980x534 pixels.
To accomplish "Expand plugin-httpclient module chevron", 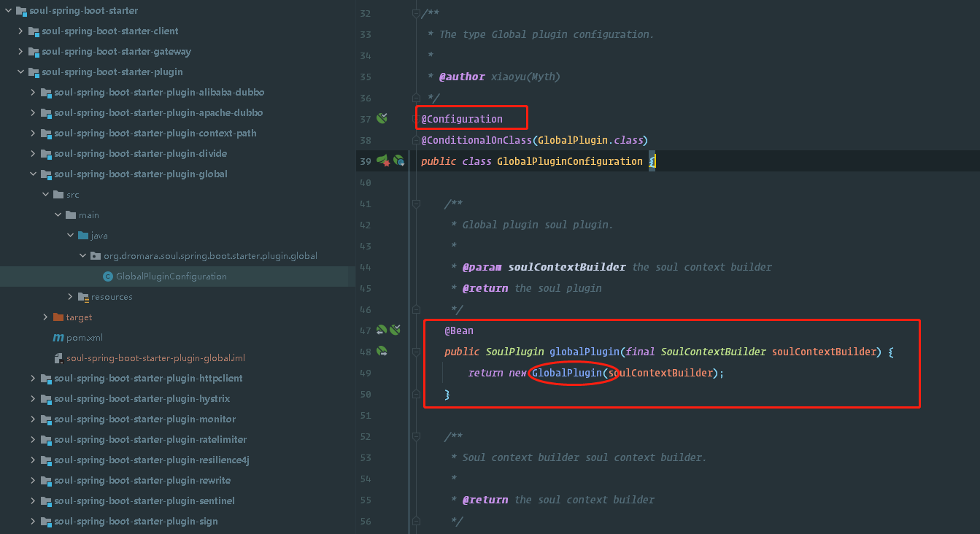I will point(33,379).
